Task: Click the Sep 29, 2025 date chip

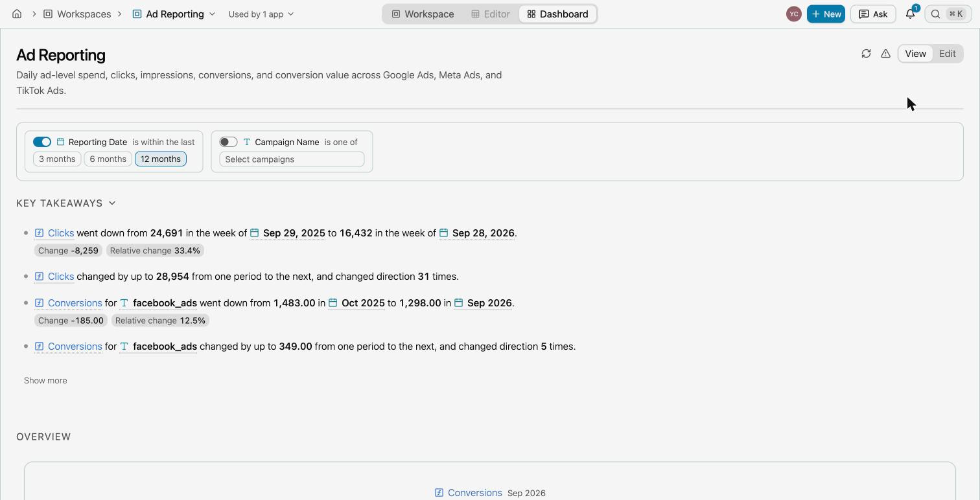Action: pos(288,233)
